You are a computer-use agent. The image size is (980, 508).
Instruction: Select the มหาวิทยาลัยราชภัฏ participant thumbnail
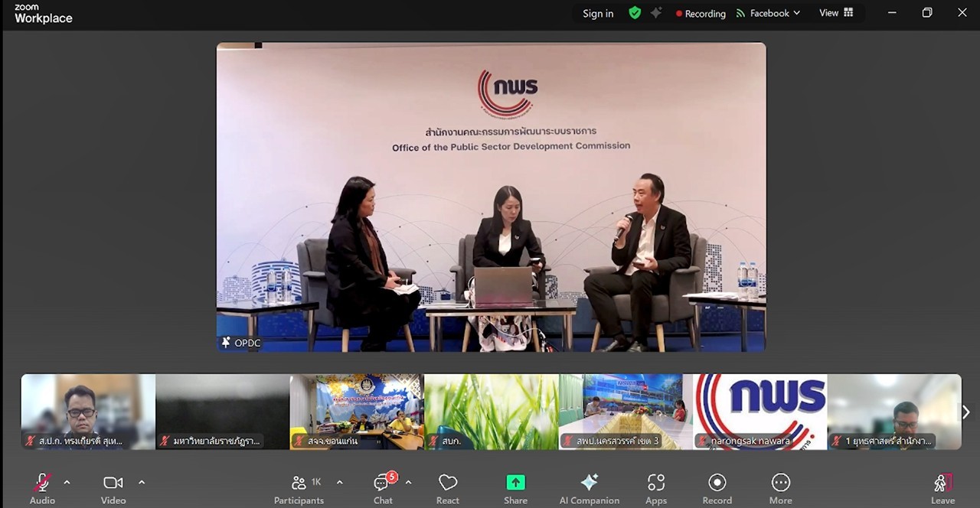(x=223, y=412)
